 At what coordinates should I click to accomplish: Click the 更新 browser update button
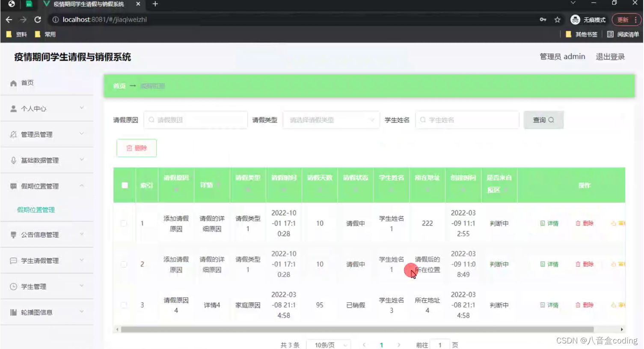click(x=626, y=20)
